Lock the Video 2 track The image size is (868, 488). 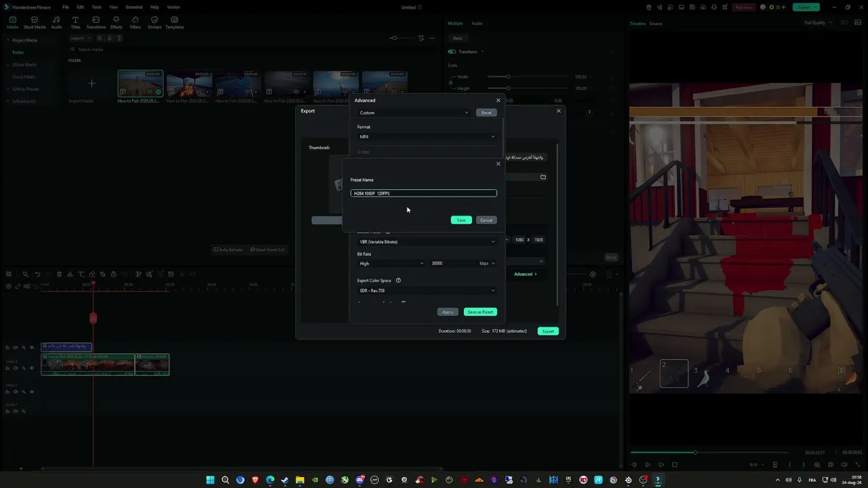pyautogui.click(x=7, y=368)
